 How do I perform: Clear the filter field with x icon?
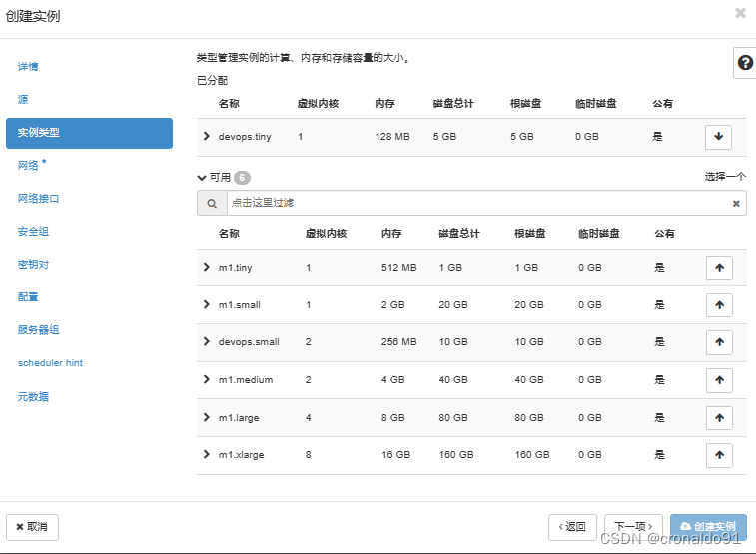click(x=736, y=204)
